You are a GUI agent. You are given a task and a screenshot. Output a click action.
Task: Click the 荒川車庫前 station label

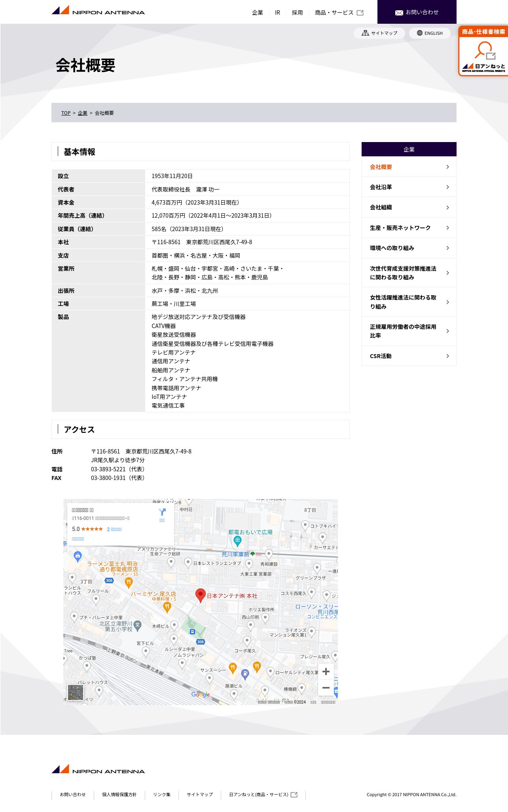coord(235,554)
